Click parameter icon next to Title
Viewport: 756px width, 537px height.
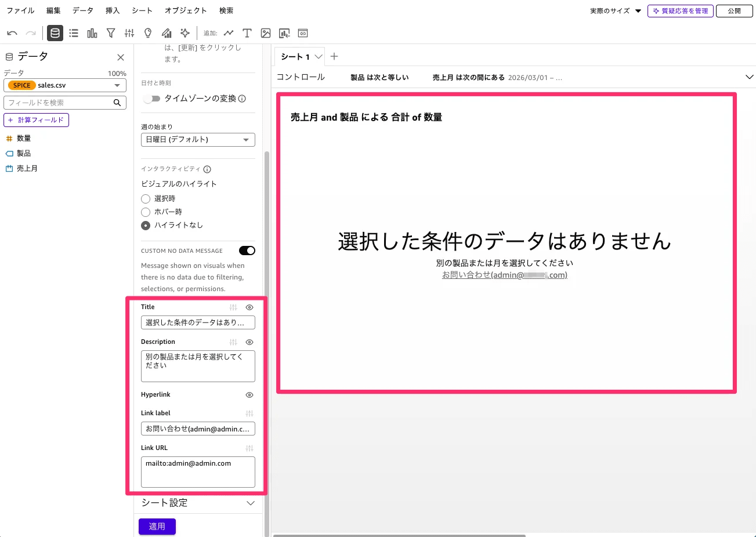pyautogui.click(x=233, y=307)
